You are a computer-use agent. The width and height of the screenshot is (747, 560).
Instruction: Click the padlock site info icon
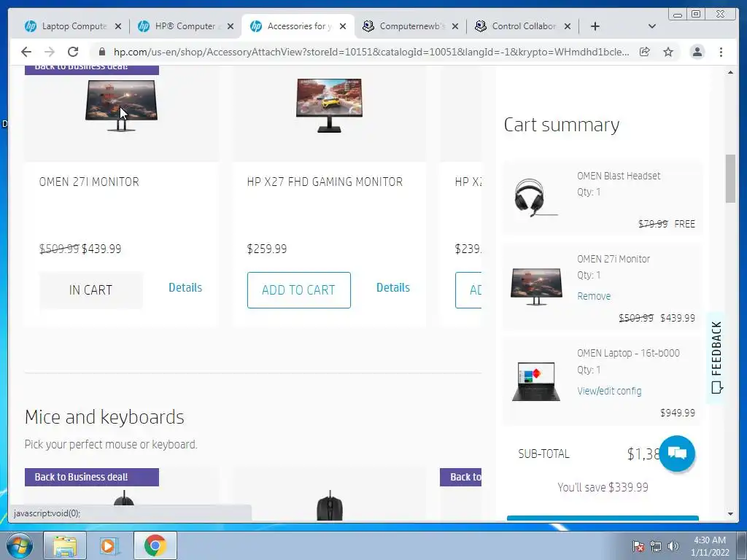pos(101,52)
